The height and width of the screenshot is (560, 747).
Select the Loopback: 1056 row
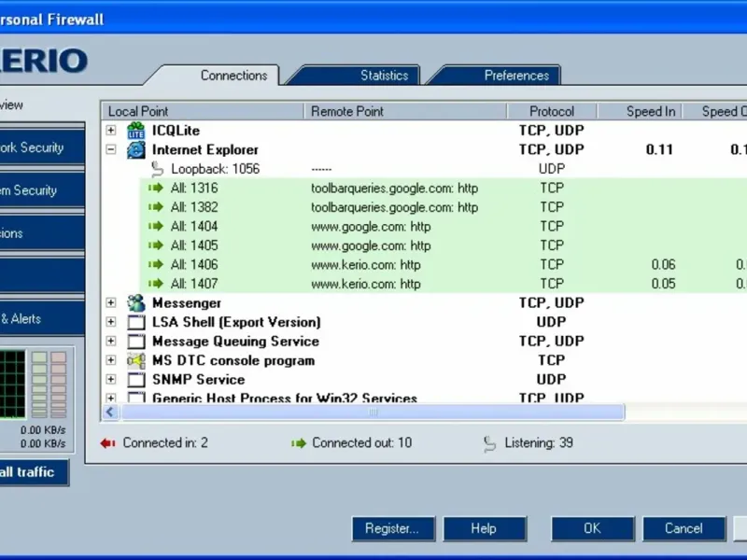424,169
